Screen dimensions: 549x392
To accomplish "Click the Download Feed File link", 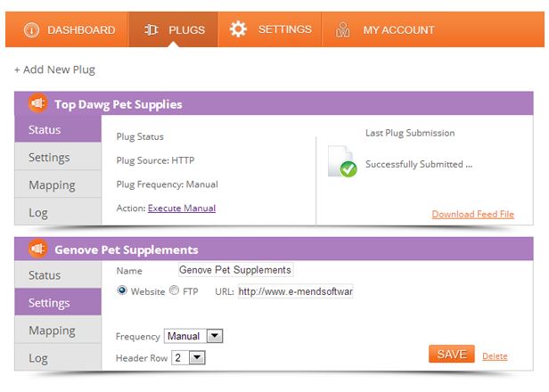I will pos(472,215).
